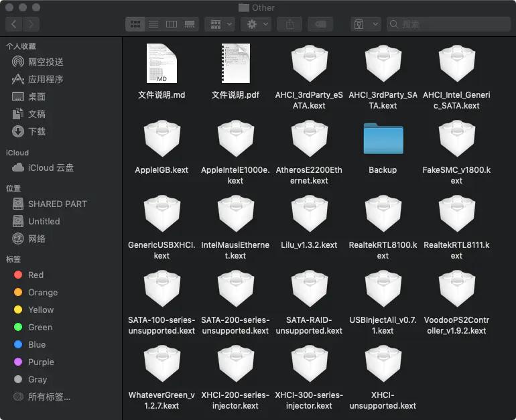
Task: Select the 文件说明.md file icon
Action: tap(162, 64)
